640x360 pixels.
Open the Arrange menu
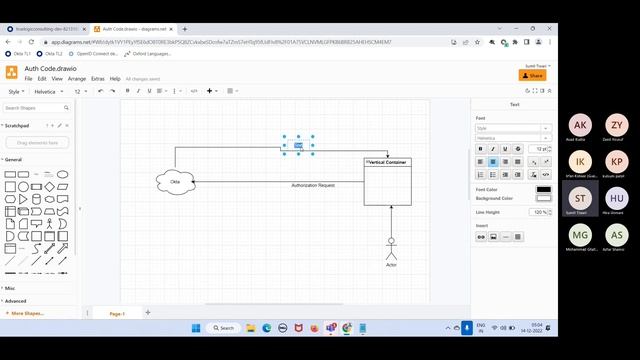77,79
